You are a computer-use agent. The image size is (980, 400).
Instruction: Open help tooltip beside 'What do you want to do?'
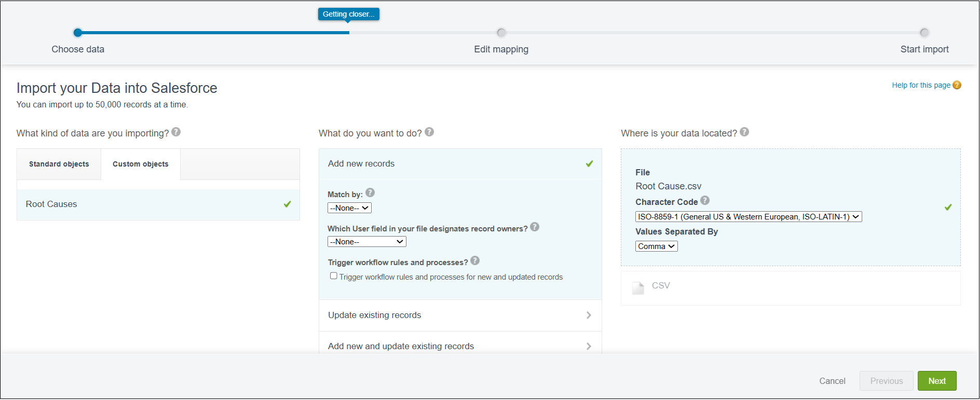429,132
